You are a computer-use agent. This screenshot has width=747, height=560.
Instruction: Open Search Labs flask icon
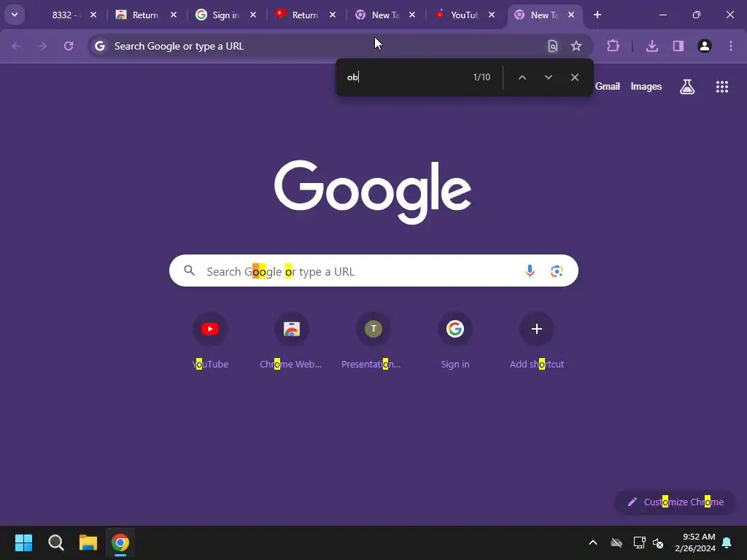click(687, 87)
